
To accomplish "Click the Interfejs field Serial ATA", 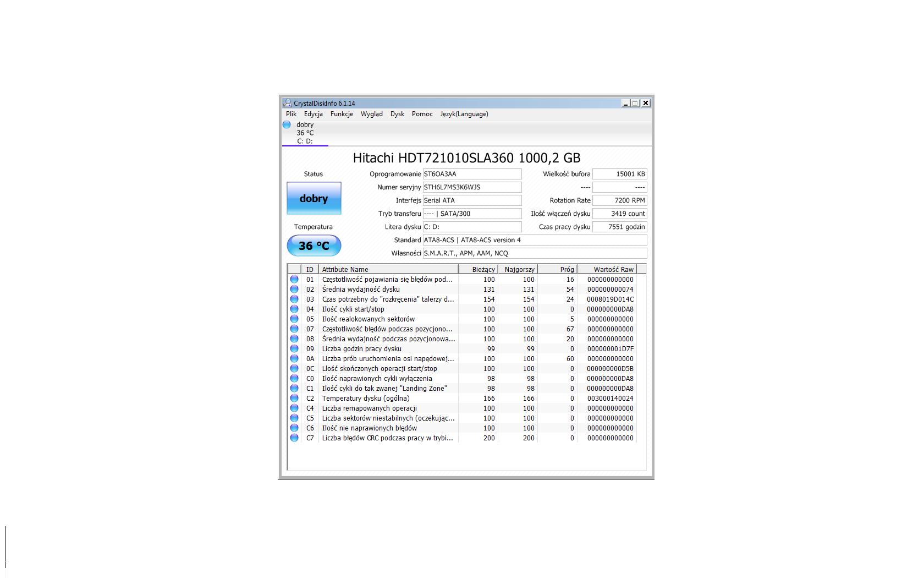I will click(472, 200).
